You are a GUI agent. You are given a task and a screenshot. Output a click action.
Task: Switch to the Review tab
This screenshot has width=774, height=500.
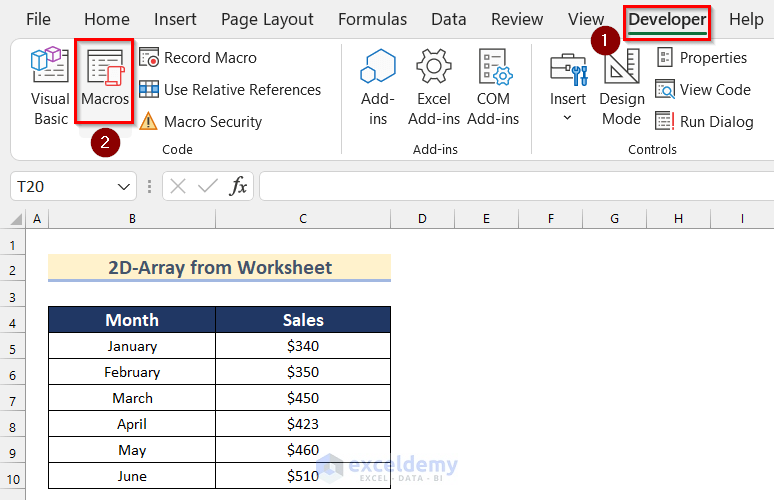(517, 19)
